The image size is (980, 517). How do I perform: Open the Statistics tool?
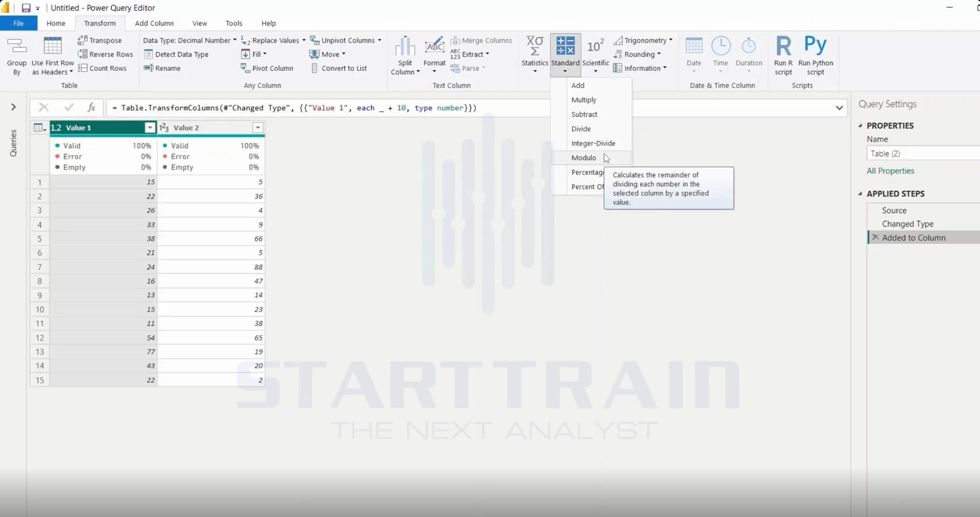pos(535,55)
